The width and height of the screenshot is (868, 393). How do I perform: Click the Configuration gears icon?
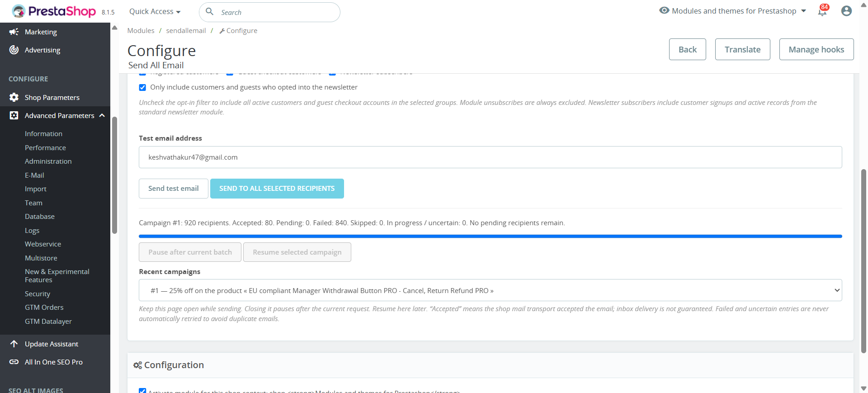point(137,365)
